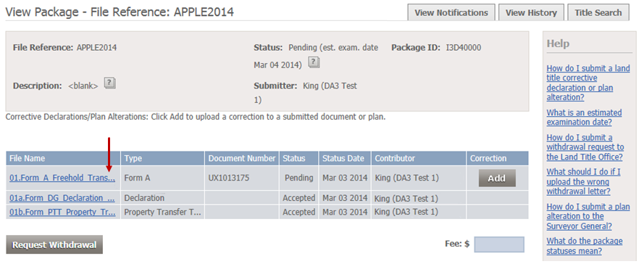This screenshot has height=264, width=644.
Task: Open the 01b.Form_PTT_Property_Tr file link
Action: (62, 213)
